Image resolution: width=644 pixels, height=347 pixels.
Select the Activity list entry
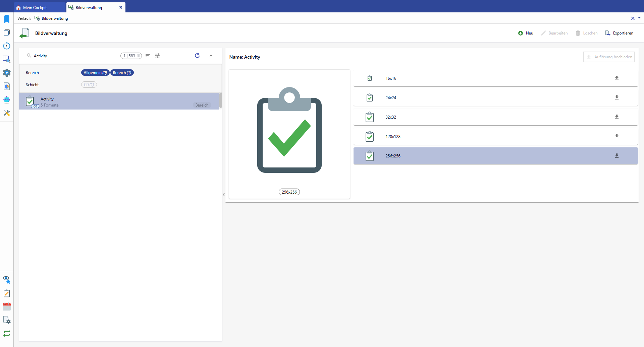[119, 101]
